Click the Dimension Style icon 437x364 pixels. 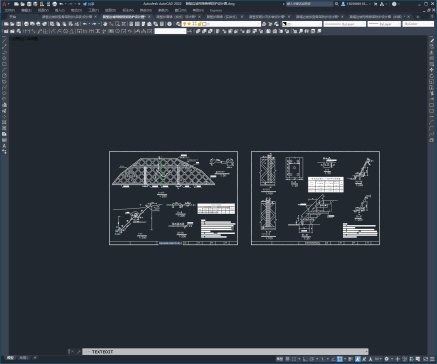tap(189, 31)
